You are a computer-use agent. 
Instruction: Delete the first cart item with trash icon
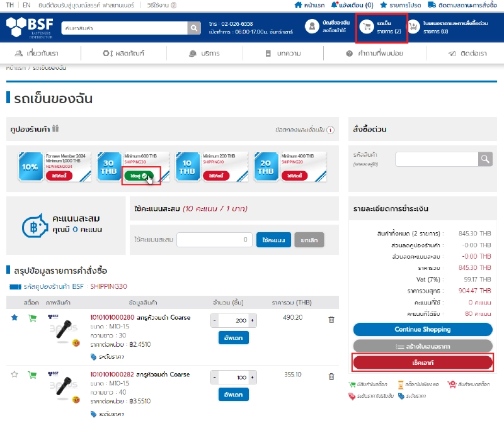point(331,320)
